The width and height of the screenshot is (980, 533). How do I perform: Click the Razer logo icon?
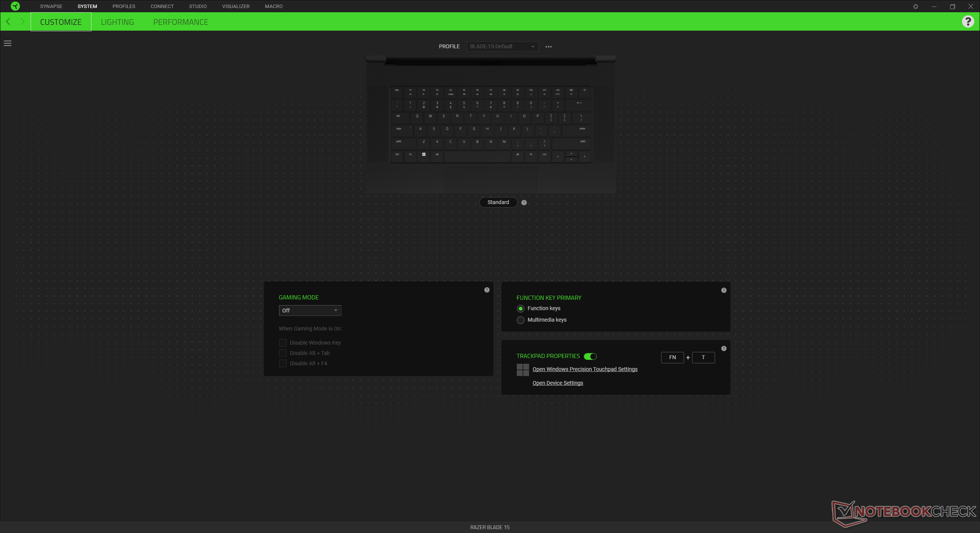15,6
